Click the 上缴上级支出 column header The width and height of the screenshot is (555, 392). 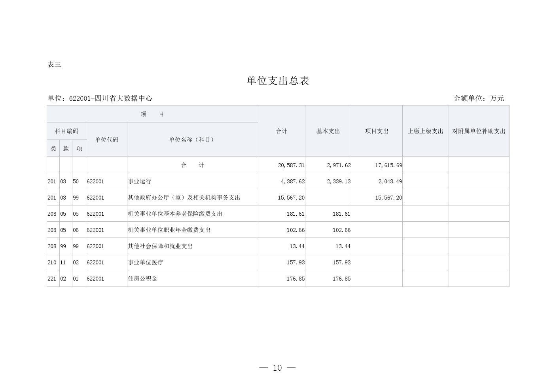click(x=426, y=131)
